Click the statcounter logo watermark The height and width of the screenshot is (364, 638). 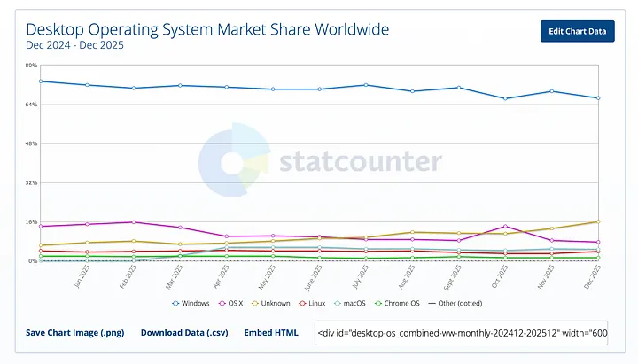click(x=320, y=161)
